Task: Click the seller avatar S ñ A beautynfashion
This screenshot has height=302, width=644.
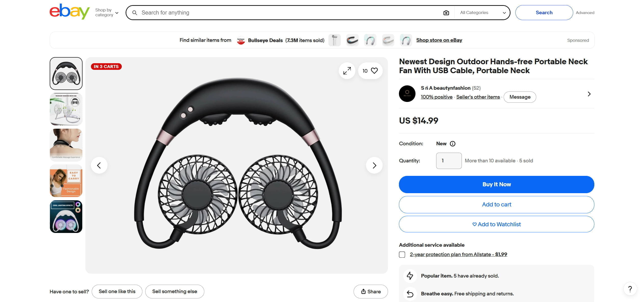Action: (407, 94)
